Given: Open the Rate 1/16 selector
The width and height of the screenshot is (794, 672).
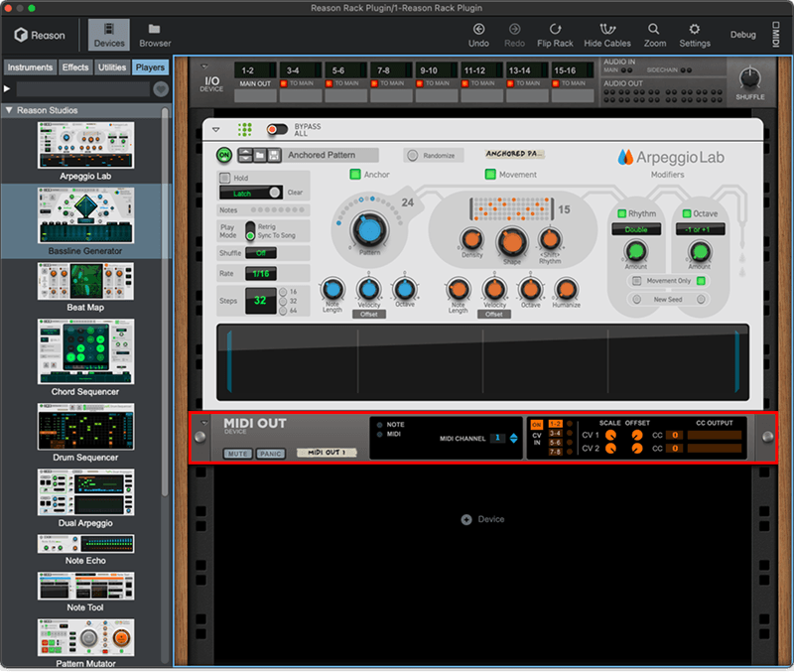Looking at the screenshot, I should coord(261,274).
